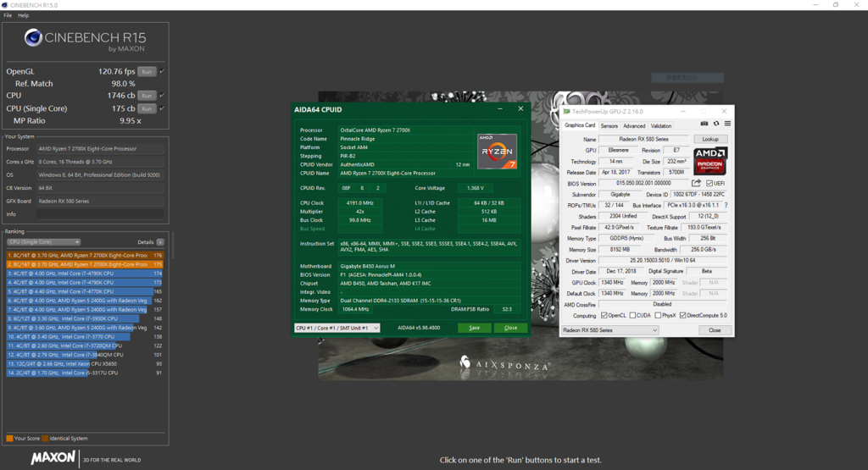Click the GPU-Z screenshot camera icon
Viewport: 868px width, 470px height.
[x=704, y=124]
